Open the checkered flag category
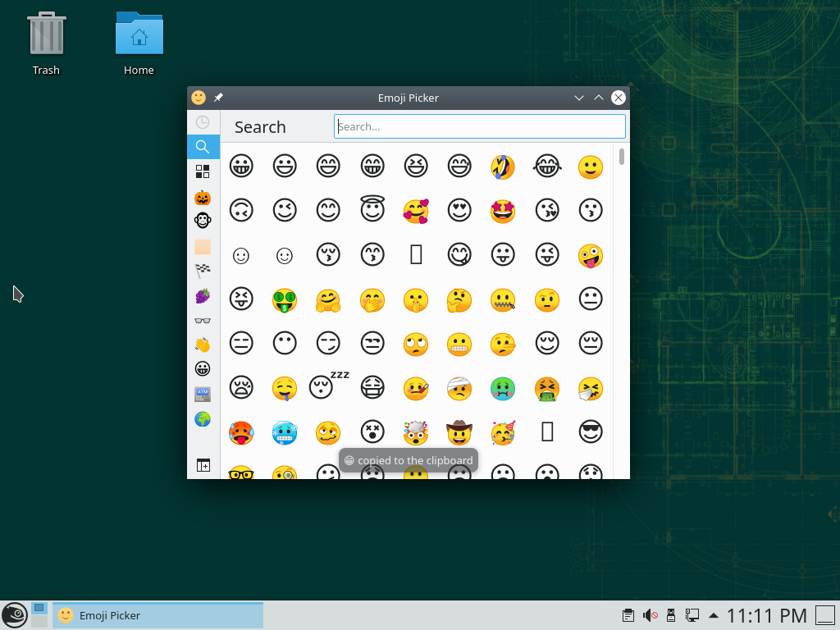840x630 pixels. [x=203, y=271]
